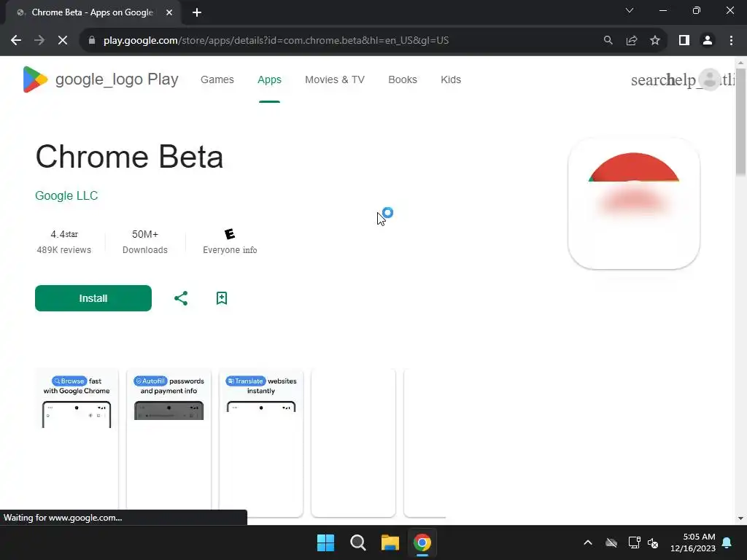The image size is (747, 560).
Task: Install Chrome Beta
Action: (93, 298)
